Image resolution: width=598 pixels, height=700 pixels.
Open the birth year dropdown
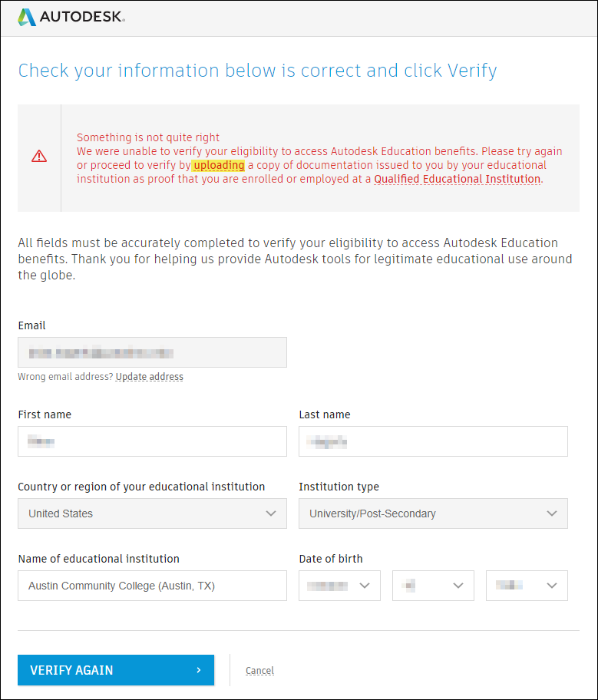tap(527, 586)
